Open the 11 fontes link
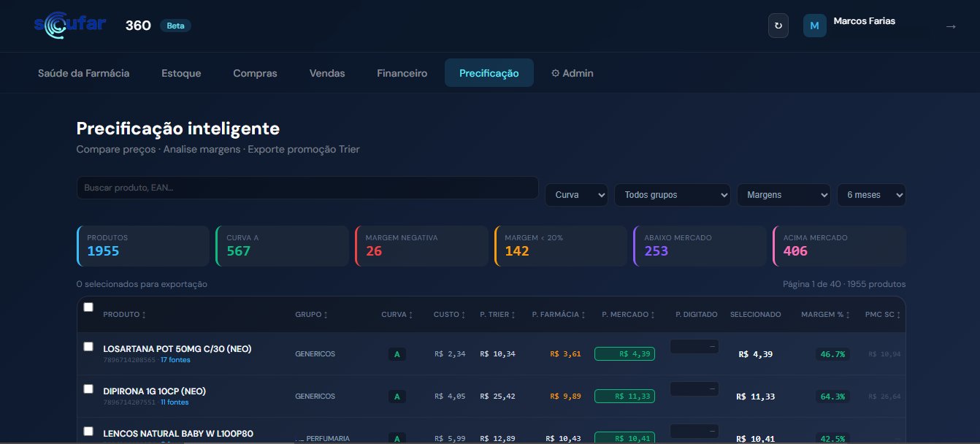Viewport: 980px width, 444px height. 175,402
